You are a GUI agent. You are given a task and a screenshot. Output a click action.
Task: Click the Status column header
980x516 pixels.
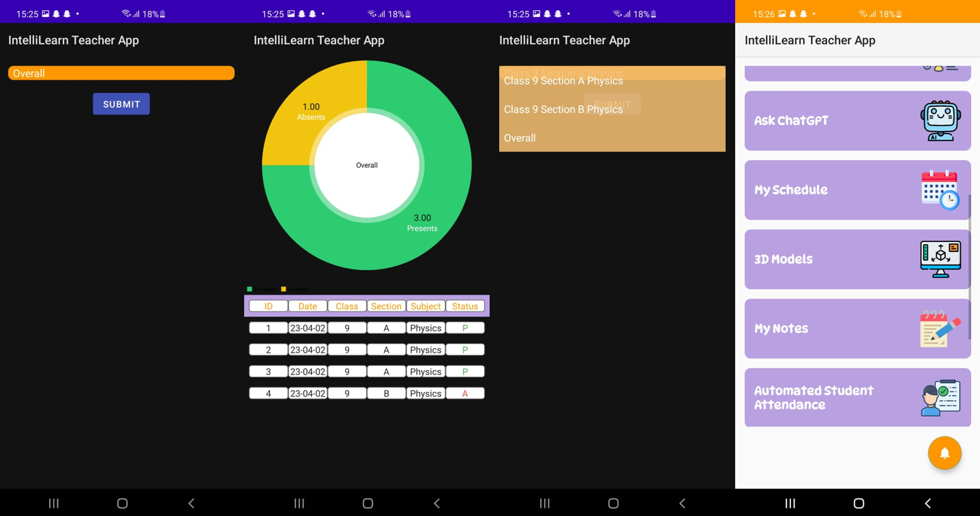465,307
